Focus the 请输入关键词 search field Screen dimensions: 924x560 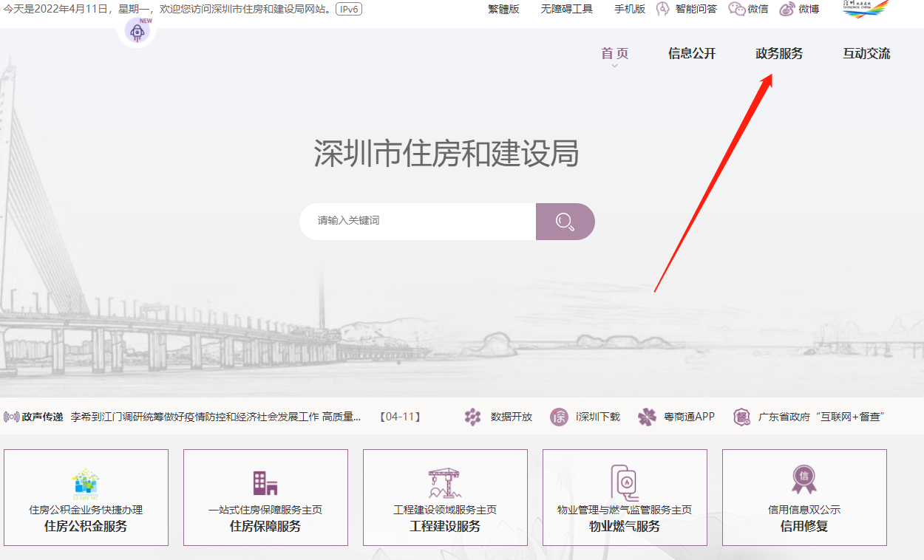point(418,222)
